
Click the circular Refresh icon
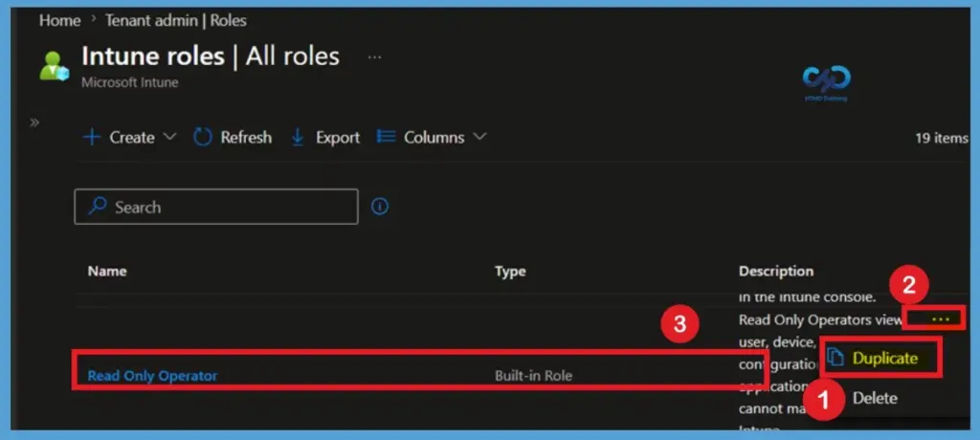(203, 138)
